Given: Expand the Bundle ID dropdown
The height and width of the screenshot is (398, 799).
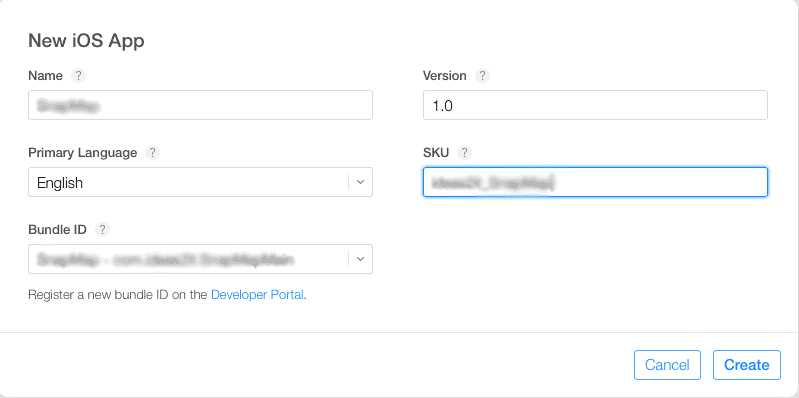Looking at the screenshot, I should pyautogui.click(x=200, y=259).
